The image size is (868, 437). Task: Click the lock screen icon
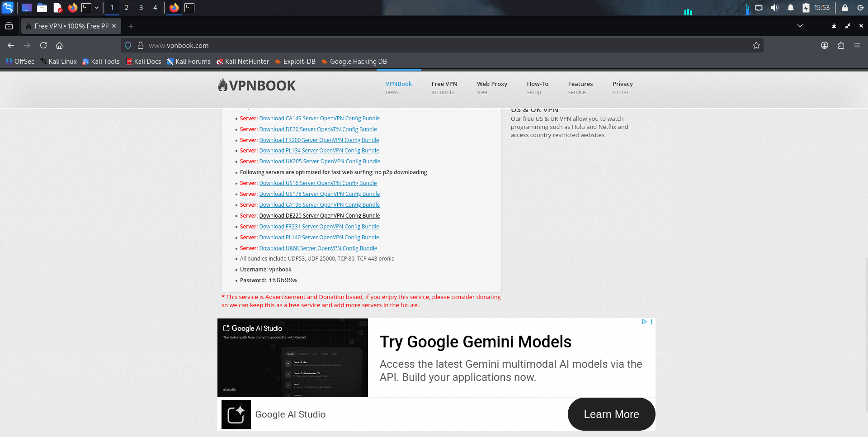(x=845, y=8)
